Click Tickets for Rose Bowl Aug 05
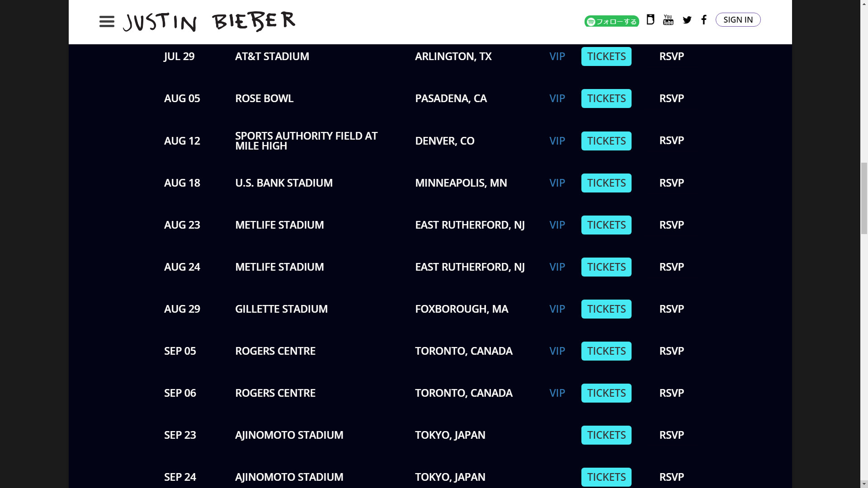The image size is (868, 488). coord(606,99)
